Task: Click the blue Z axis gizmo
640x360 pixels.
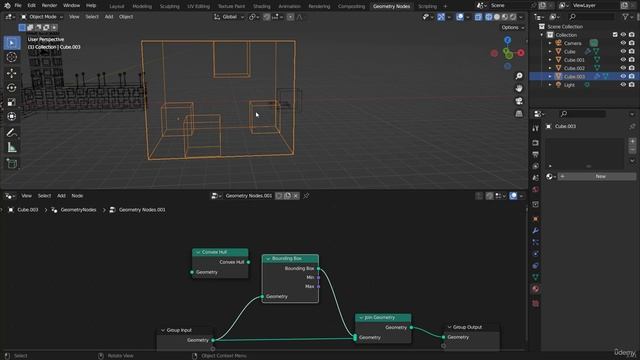Action: click(x=507, y=40)
